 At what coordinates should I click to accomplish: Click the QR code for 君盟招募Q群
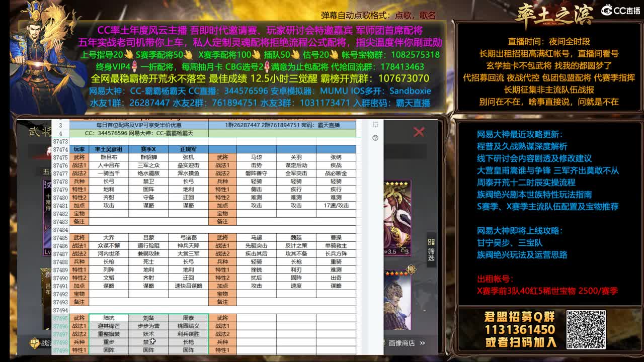[586, 329]
